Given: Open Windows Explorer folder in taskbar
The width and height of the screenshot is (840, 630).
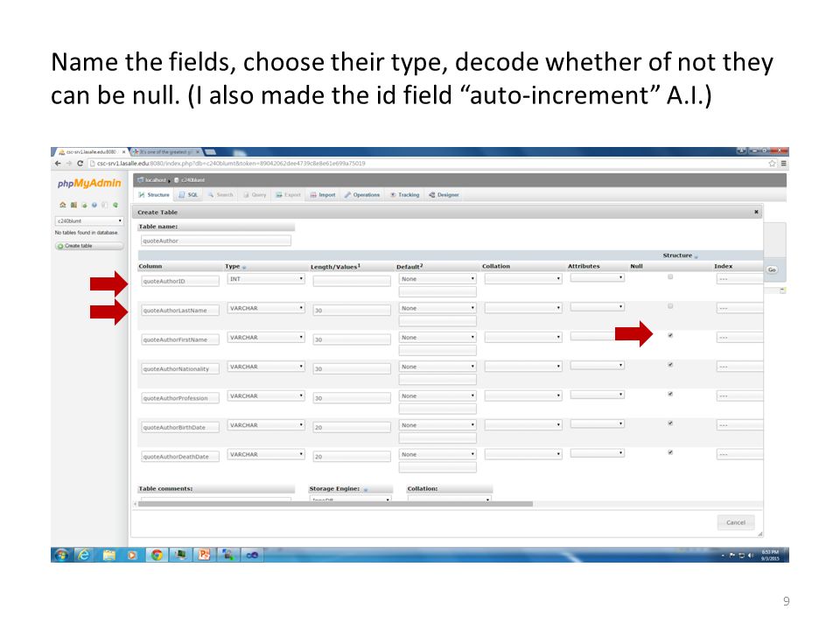Looking at the screenshot, I should (x=108, y=555).
